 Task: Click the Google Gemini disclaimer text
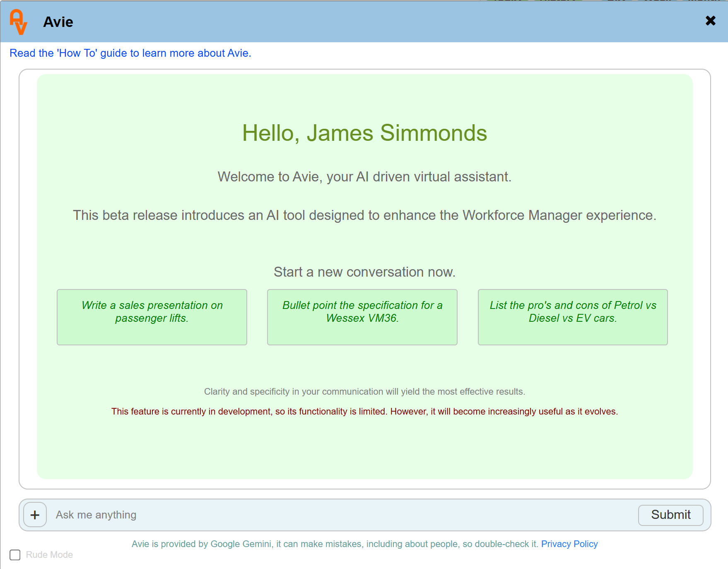tap(335, 544)
